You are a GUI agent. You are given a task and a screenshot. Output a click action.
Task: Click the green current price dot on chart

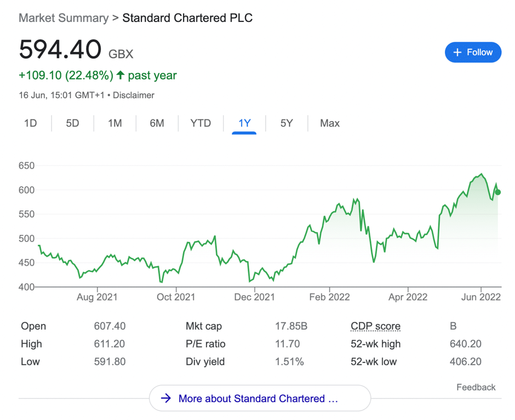(497, 192)
